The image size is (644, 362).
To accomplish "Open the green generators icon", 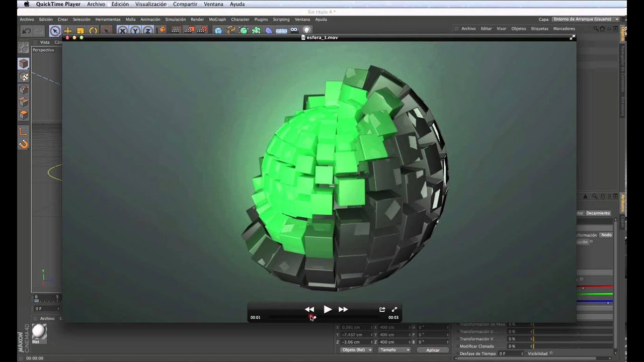I will pos(244,30).
